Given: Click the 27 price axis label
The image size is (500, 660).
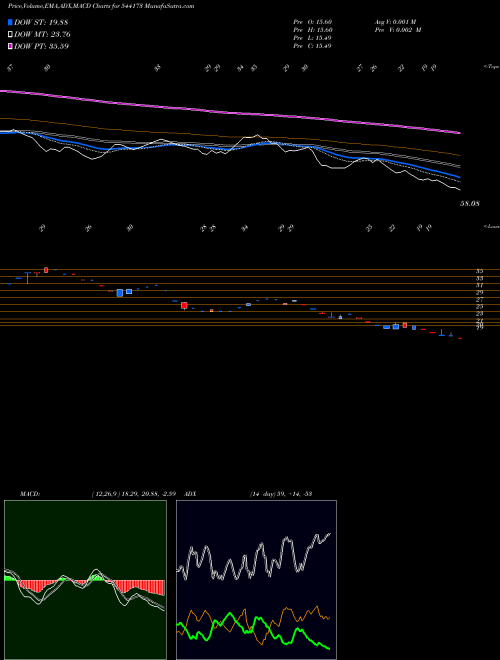Looking at the screenshot, I should point(479,300).
